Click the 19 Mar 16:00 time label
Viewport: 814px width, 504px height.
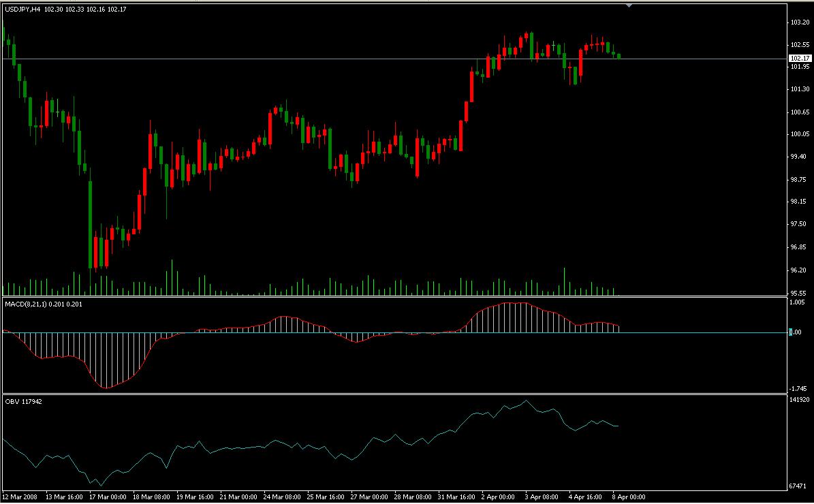click(x=195, y=497)
